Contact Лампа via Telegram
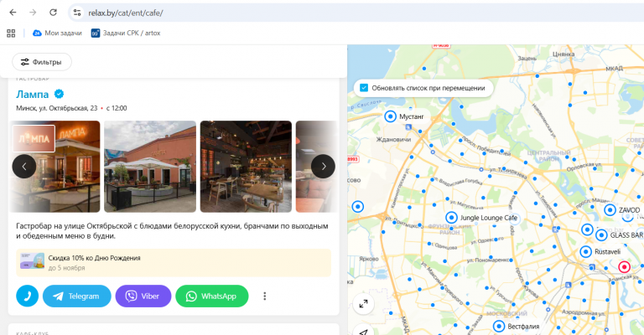 pyautogui.click(x=77, y=296)
